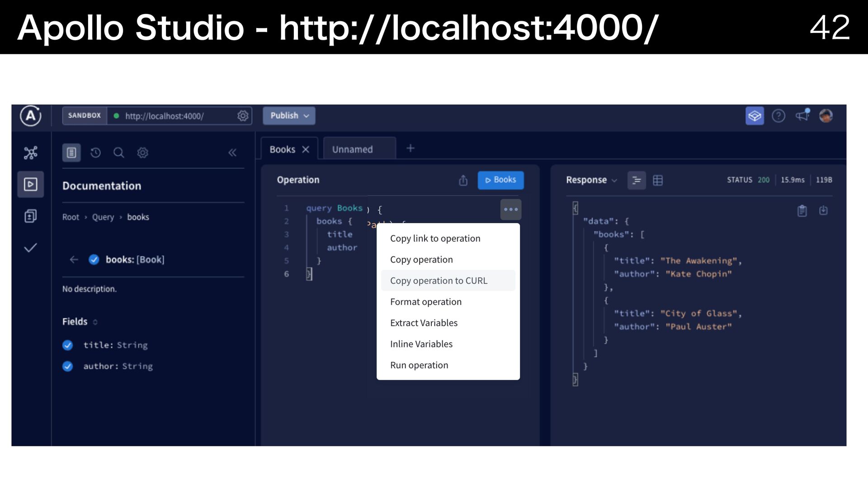Click the Apollo Studio layers icon
This screenshot has height=488, width=868.
click(x=755, y=116)
